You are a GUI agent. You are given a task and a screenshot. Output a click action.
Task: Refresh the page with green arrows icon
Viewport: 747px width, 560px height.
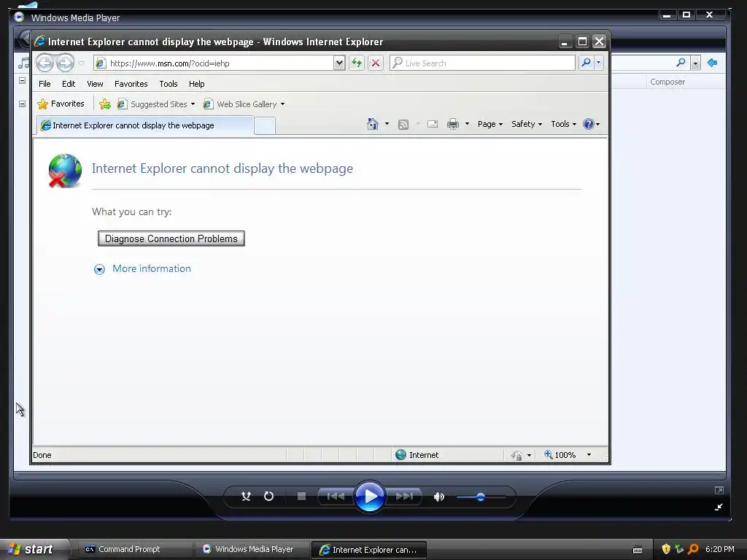tap(357, 63)
